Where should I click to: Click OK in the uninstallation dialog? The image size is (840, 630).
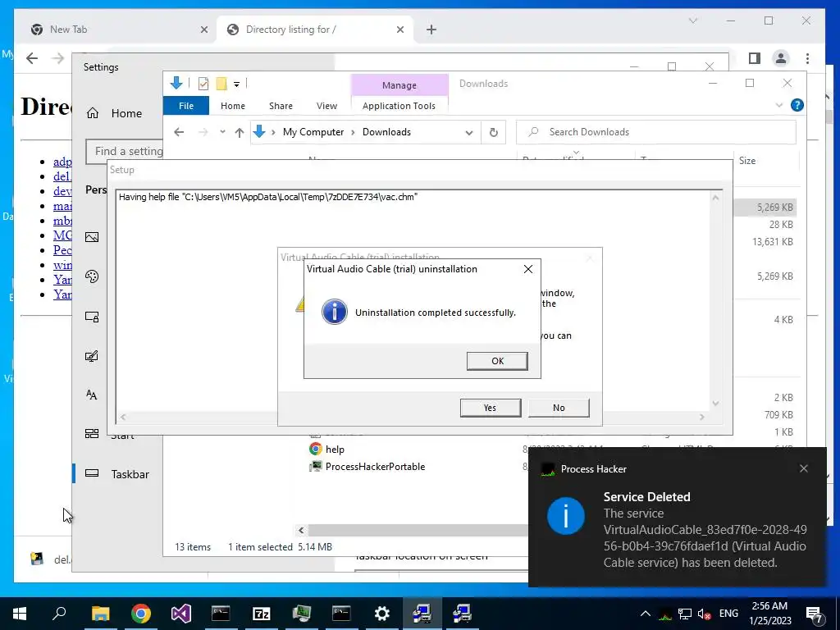497,361
